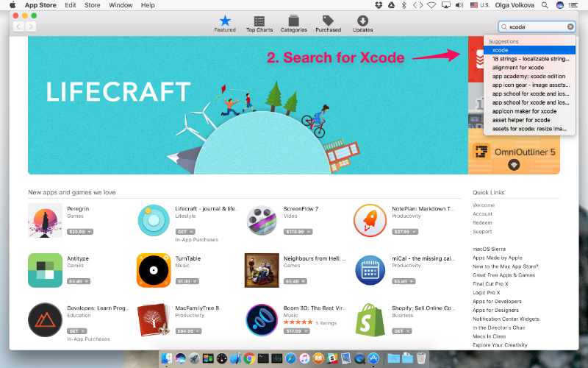Select 'alignment for xcode' suggestion
The width and height of the screenshot is (588, 368).
pos(529,68)
